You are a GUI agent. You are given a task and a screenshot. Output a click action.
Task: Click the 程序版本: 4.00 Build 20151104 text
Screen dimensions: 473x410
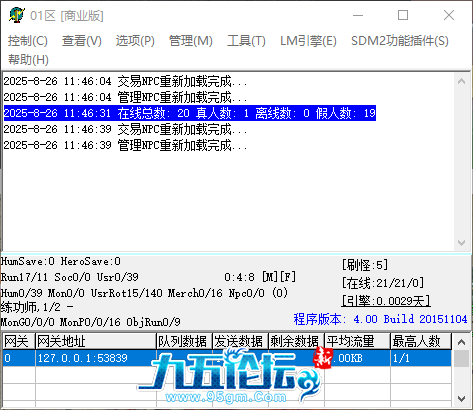380,319
